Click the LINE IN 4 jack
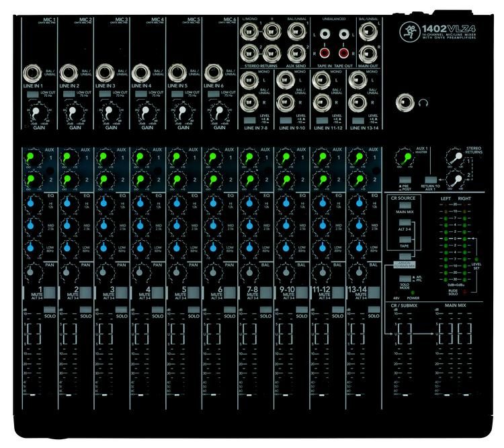The height and width of the screenshot is (448, 504). (x=141, y=73)
